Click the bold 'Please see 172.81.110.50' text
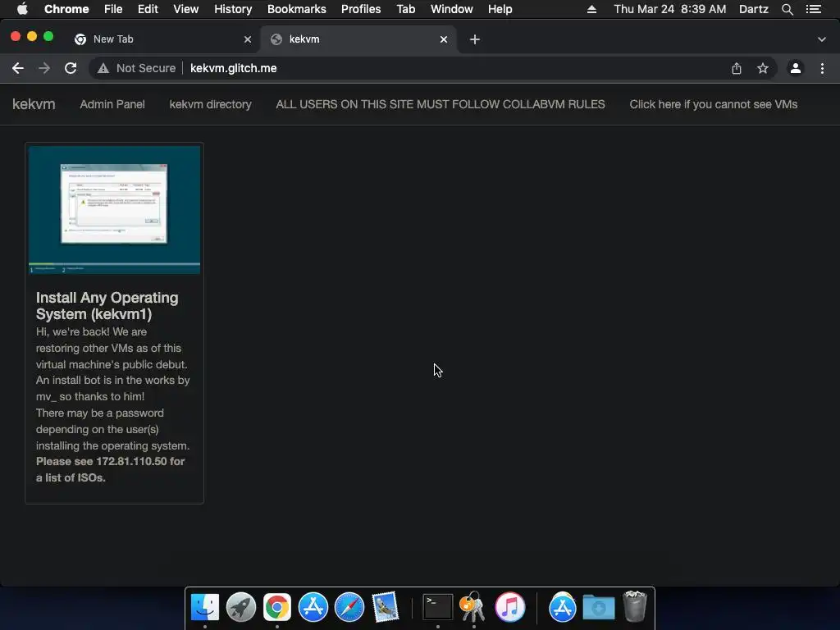The width and height of the screenshot is (840, 630). pos(111,469)
